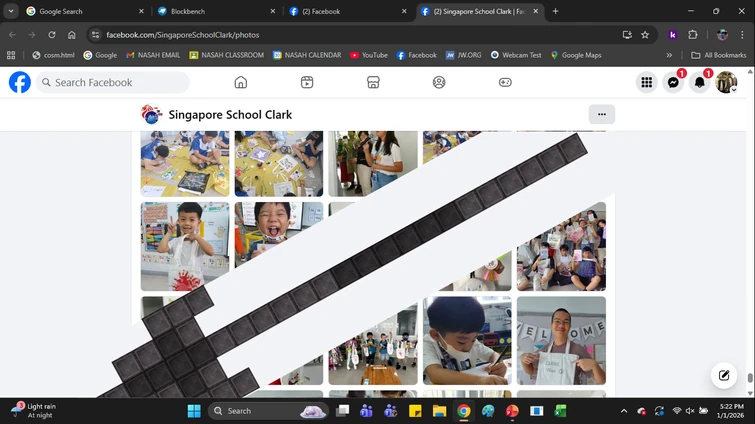Screen dimensions: 755x424
Task: Switch to (2) Facebook tab
Action: [348, 11]
